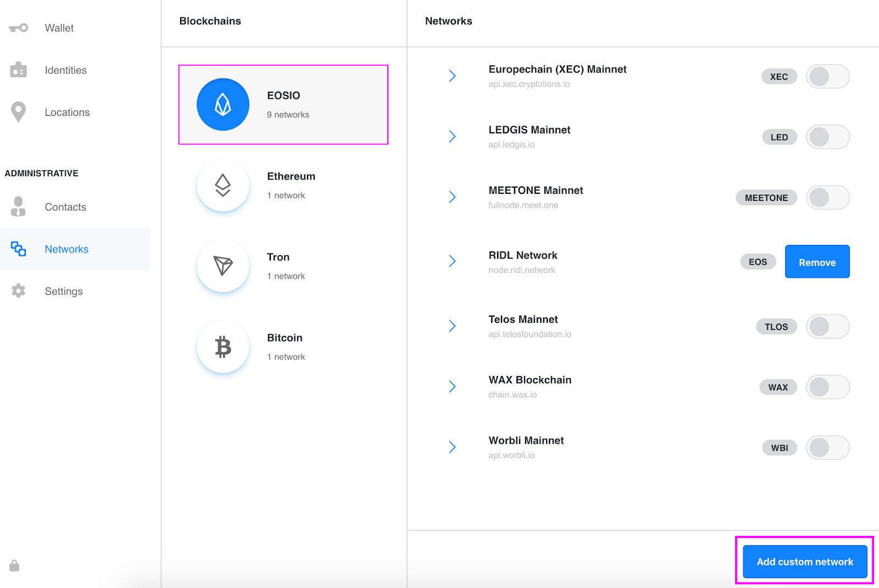The height and width of the screenshot is (588, 879).
Task: Click the WBI token badge
Action: [780, 447]
